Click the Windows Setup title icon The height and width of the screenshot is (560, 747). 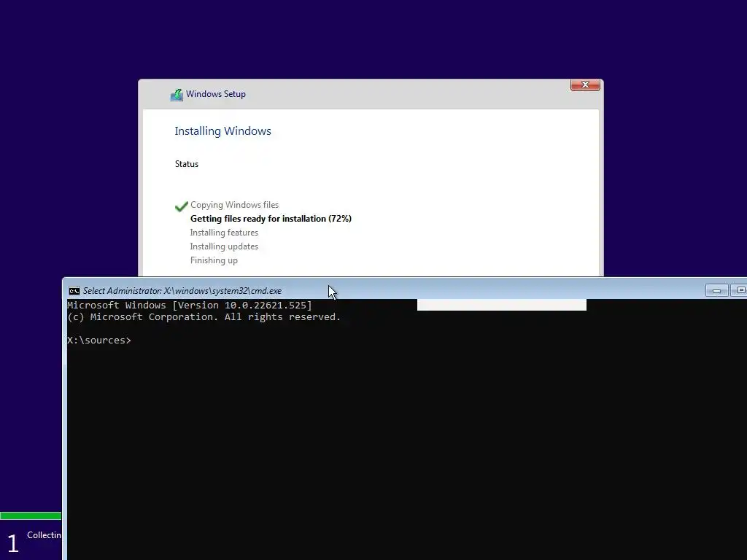click(x=177, y=95)
